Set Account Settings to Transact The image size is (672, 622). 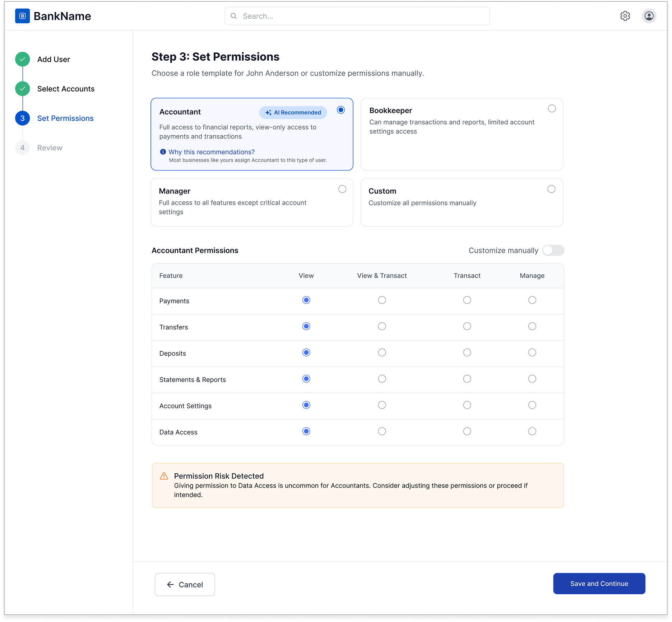pos(467,405)
